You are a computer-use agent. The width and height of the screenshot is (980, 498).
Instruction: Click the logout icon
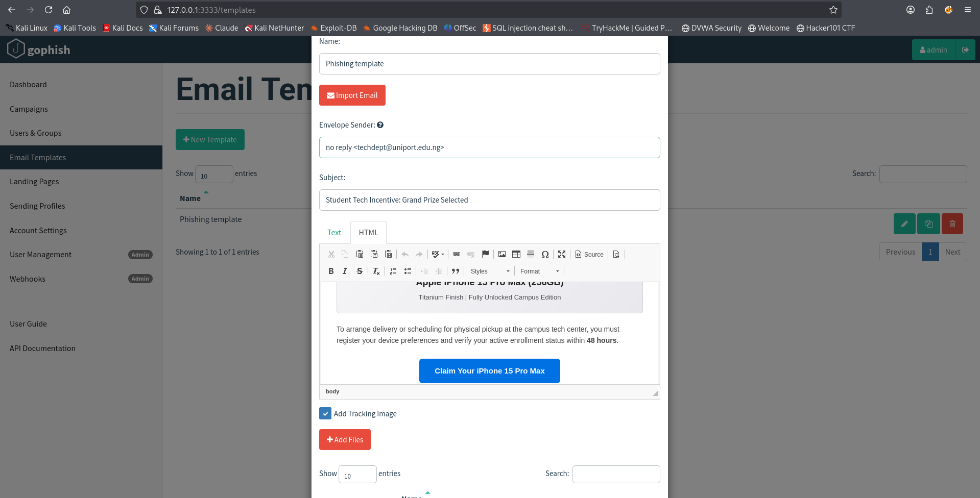(x=965, y=50)
